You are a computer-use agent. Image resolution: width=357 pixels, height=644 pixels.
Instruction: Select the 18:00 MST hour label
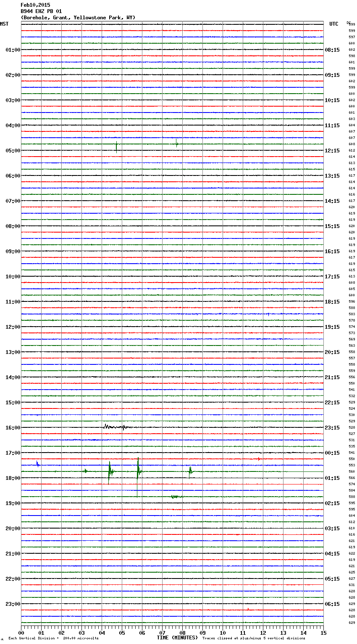coord(13,478)
